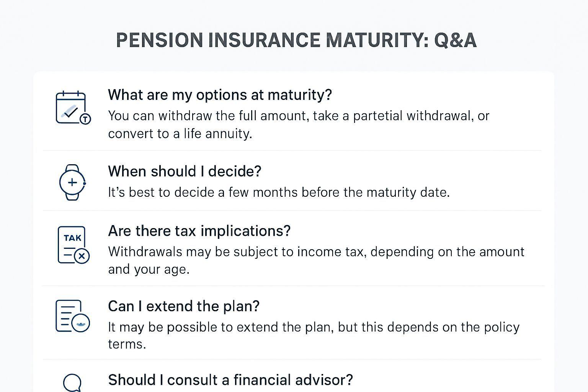Screen dimensions: 588x392
Task: Click the circled T badge on the calendar icon
Action: tap(85, 119)
